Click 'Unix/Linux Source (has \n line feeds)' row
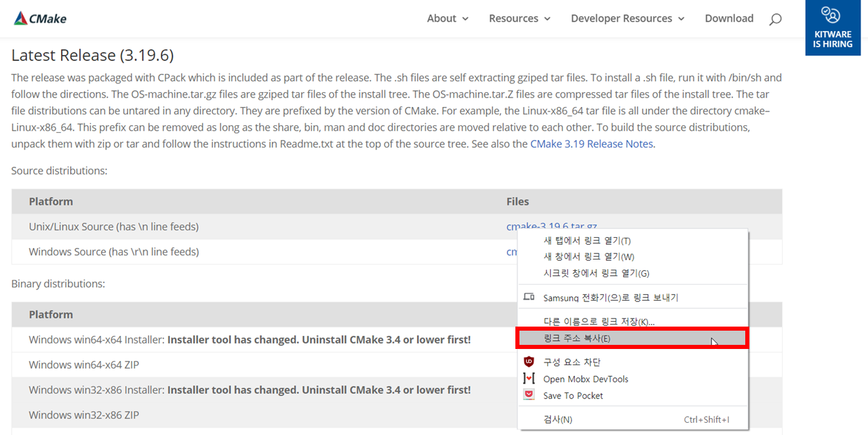This screenshot has width=868, height=435. tap(397, 226)
